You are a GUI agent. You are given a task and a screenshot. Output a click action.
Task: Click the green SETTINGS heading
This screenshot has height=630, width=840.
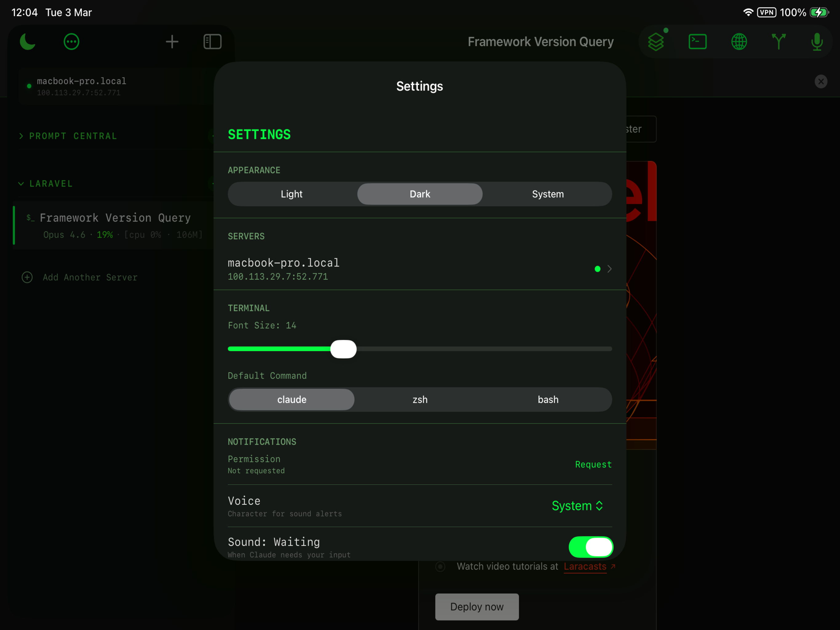pos(260,134)
